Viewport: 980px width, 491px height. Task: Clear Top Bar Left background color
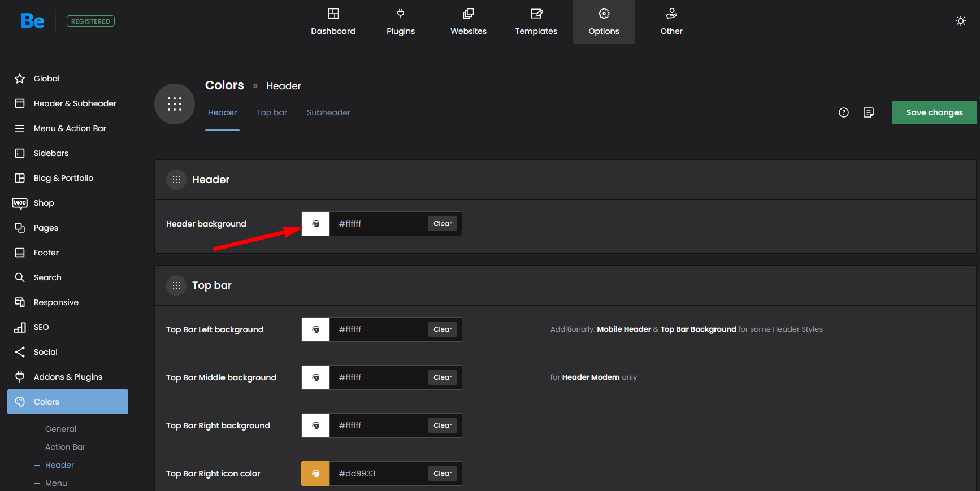point(443,329)
